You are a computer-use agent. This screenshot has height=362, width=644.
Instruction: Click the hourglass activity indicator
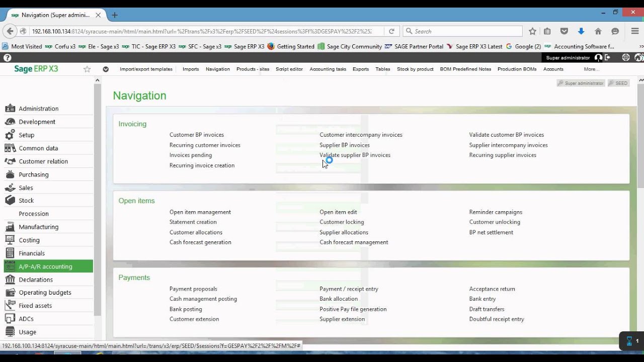(629, 341)
